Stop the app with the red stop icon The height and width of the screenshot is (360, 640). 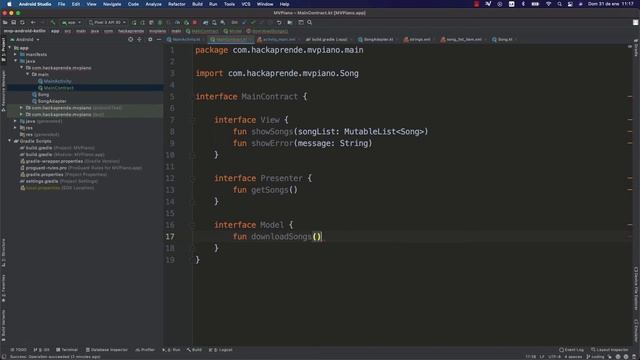pos(195,22)
